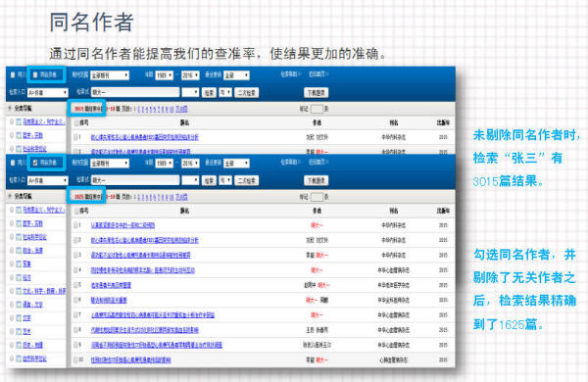Viewport: 588px width, 382px height.
Task: Click the book icon beside 军事 category
Action: pos(19,263)
